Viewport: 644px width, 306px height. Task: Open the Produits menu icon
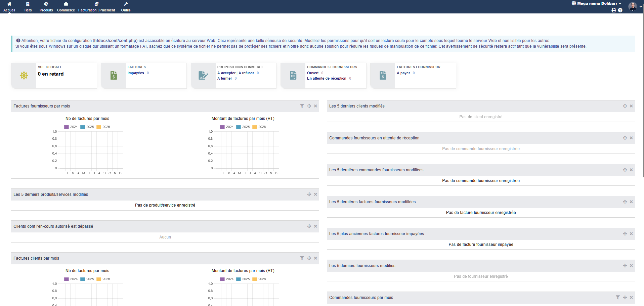pyautogui.click(x=46, y=4)
